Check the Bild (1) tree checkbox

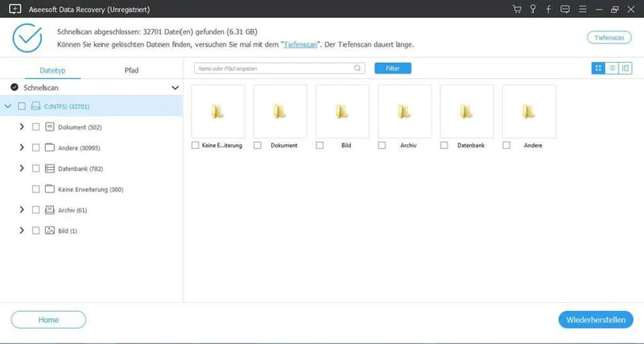(x=35, y=230)
